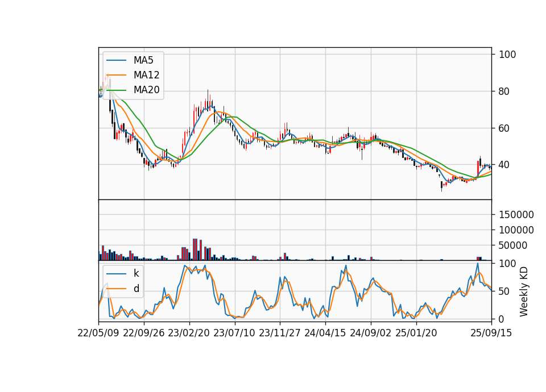The width and height of the screenshot is (546, 392).
Task: Click the blue MA5 legend line sample
Action: click(116, 61)
